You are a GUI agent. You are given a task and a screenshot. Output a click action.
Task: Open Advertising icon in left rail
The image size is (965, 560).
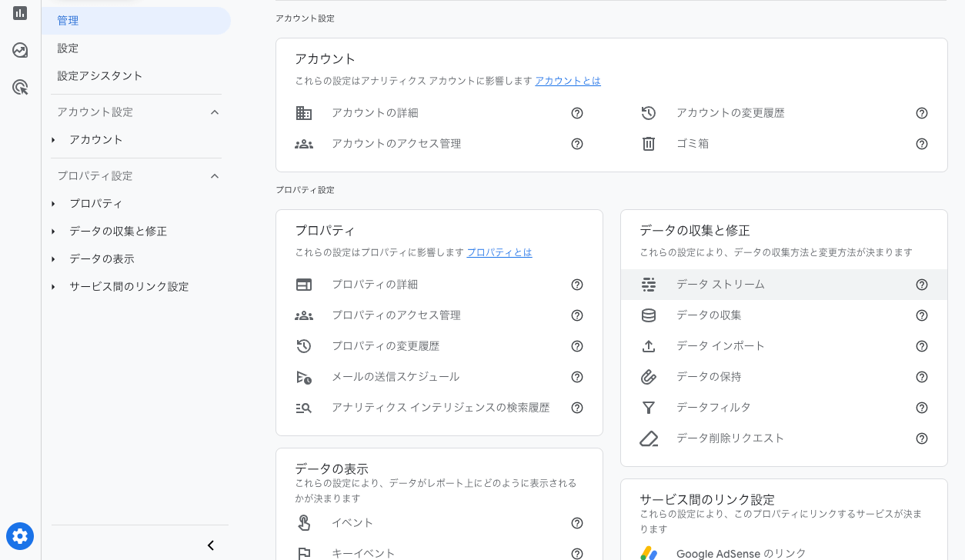pos(20,87)
